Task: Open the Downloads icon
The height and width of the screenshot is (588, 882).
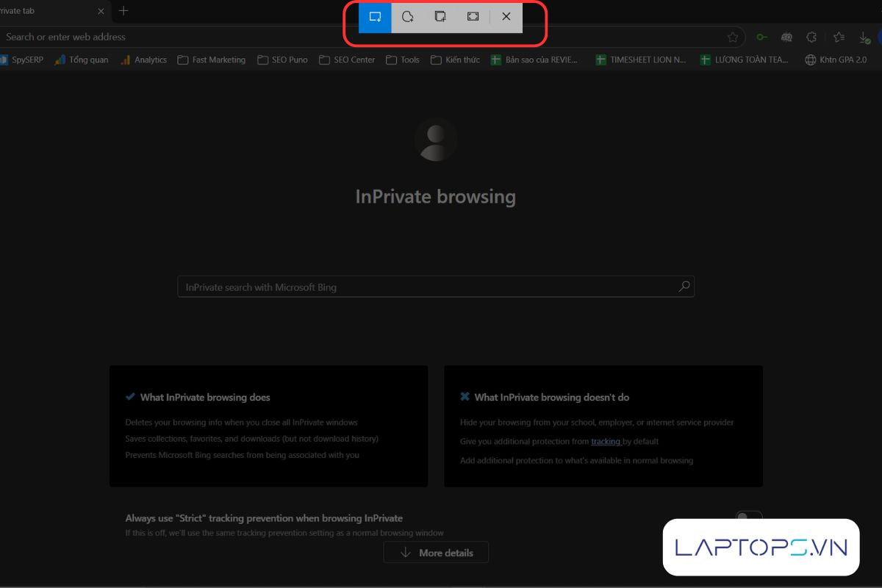Action: coord(864,37)
